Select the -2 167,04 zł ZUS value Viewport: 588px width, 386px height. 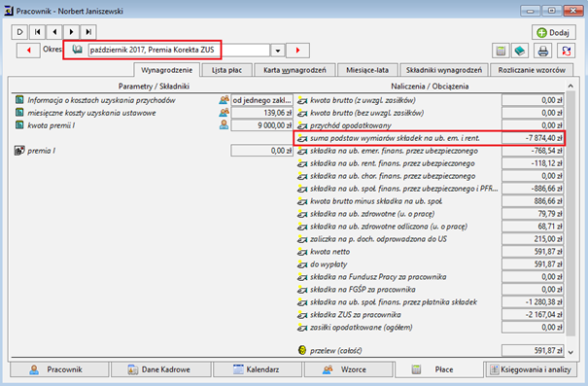pos(533,315)
